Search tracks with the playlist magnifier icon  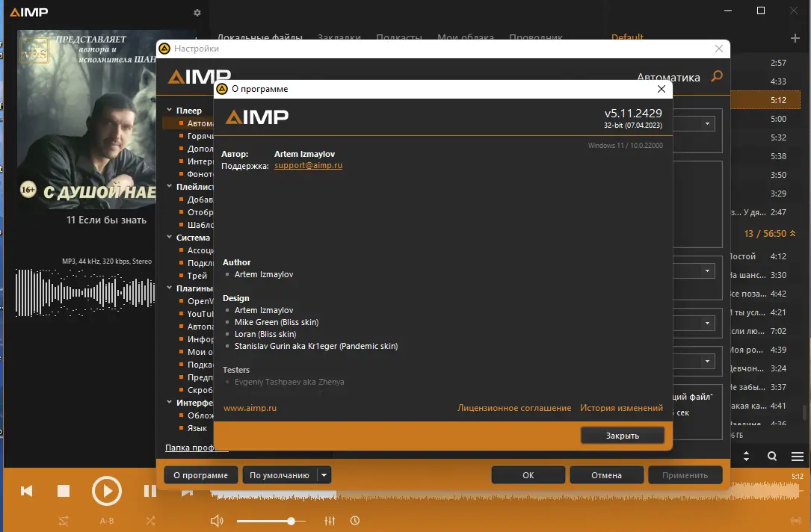771,456
